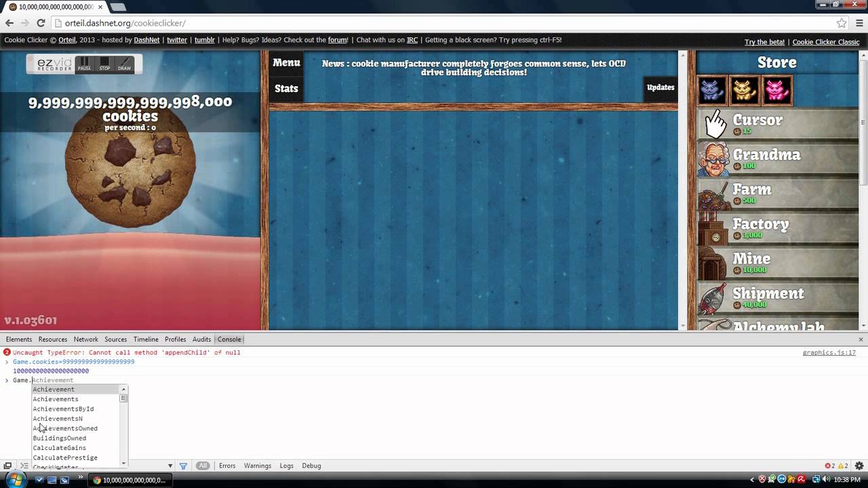The height and width of the screenshot is (488, 868).
Task: Show All console messages
Action: pyautogui.click(x=203, y=466)
